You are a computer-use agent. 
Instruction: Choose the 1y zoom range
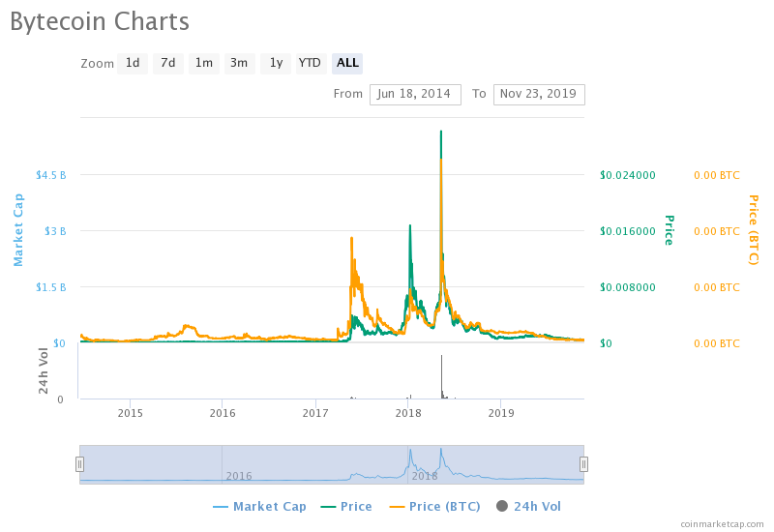pyautogui.click(x=276, y=63)
